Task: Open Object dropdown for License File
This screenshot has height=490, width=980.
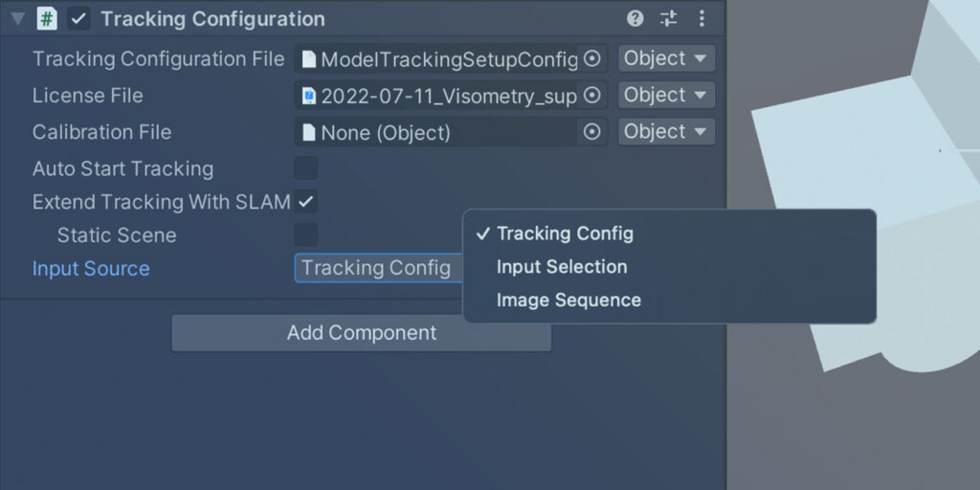Action: pos(667,95)
